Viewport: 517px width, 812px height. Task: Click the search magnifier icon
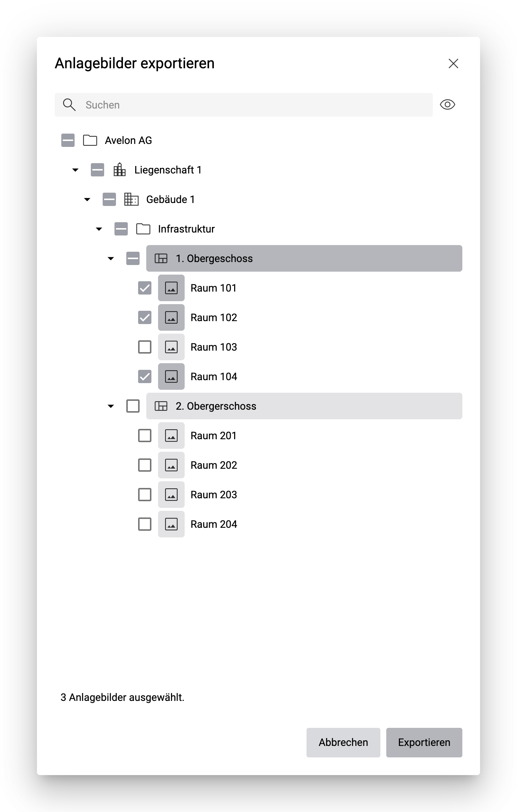(x=69, y=104)
